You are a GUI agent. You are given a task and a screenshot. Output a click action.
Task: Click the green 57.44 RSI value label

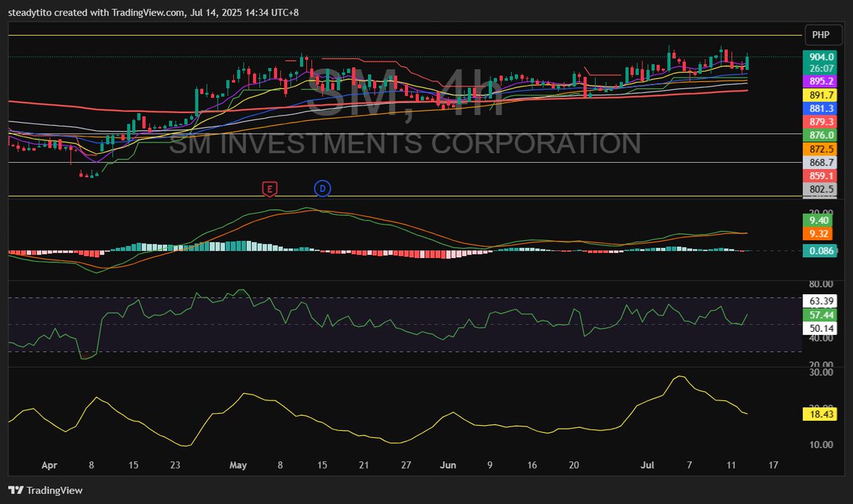click(x=820, y=314)
